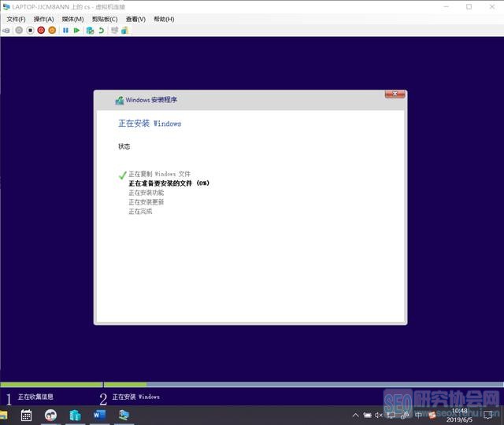Viewport: 504px width, 425px height.
Task: Click the Sogou input tray icon
Action: tap(432, 416)
